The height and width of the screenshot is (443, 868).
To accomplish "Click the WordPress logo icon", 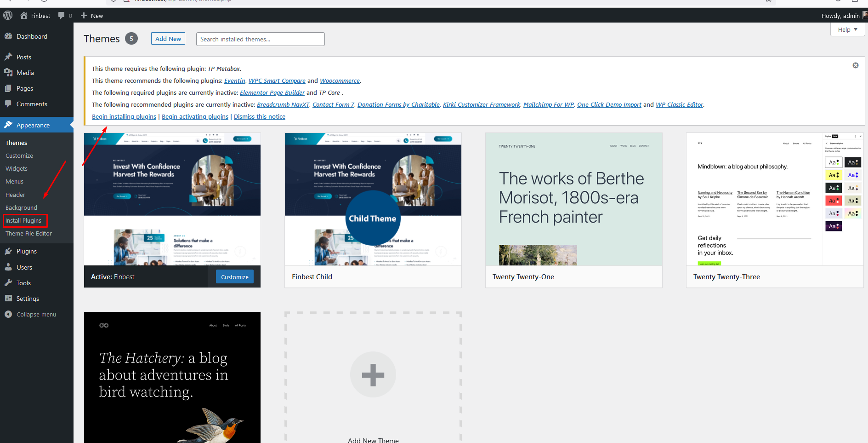I will tap(8, 15).
